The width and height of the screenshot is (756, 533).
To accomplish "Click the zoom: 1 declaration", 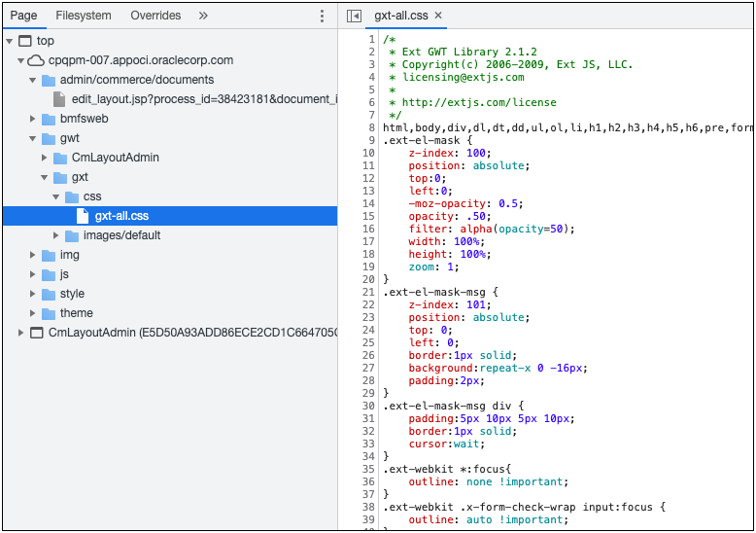I will pos(434,266).
